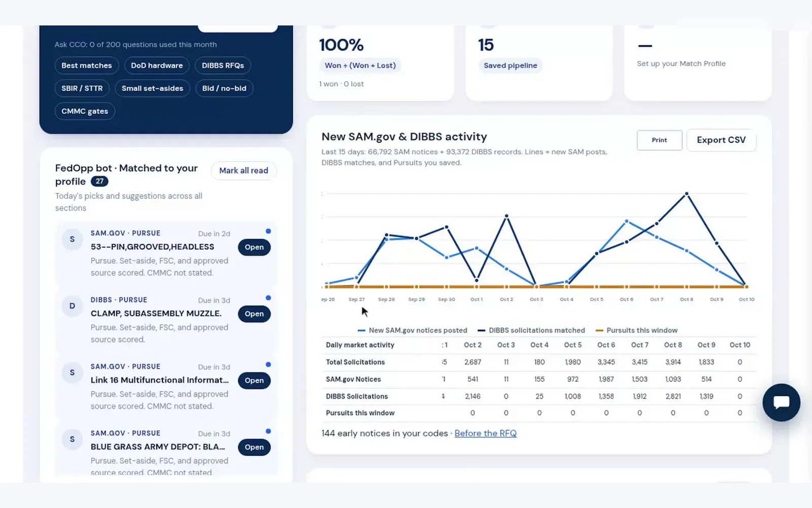Screen dimensions: 812x508
Task: Click the 100% win rate figure
Action: coord(341,45)
